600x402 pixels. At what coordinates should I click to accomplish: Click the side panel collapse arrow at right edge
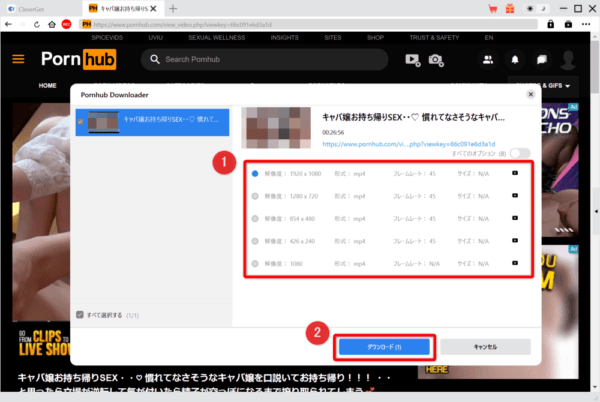coord(596,211)
